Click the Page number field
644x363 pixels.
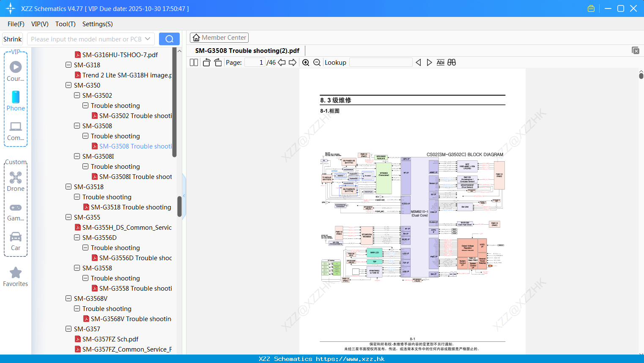(x=255, y=63)
